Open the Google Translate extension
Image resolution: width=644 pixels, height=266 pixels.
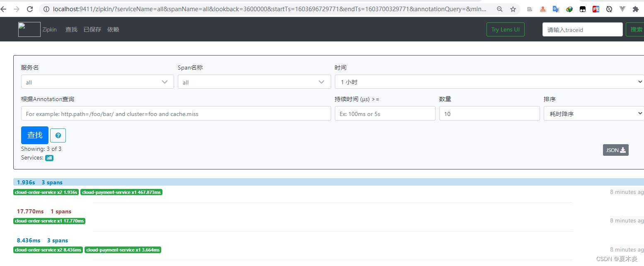[556, 9]
